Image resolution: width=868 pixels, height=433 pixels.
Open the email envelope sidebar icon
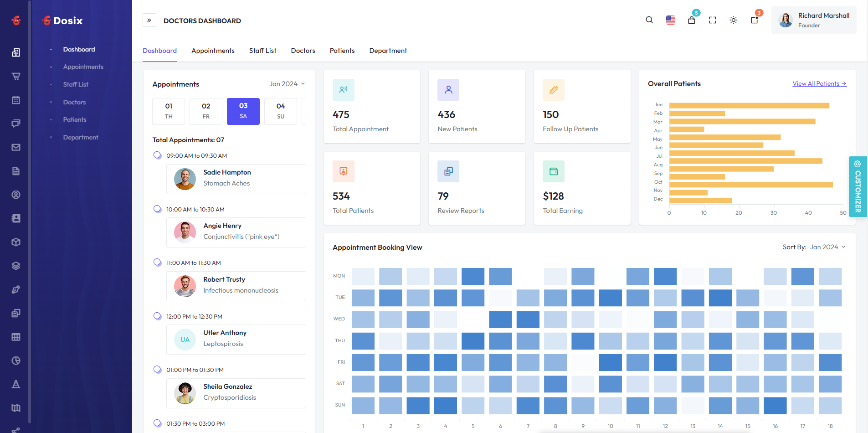tap(16, 147)
